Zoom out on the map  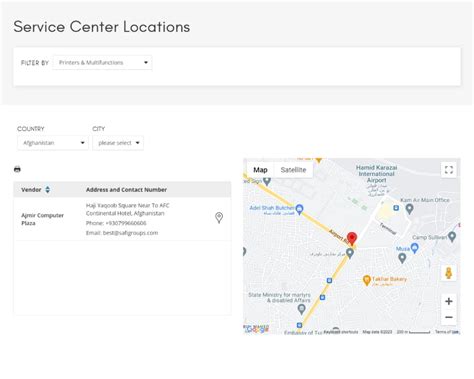click(449, 317)
